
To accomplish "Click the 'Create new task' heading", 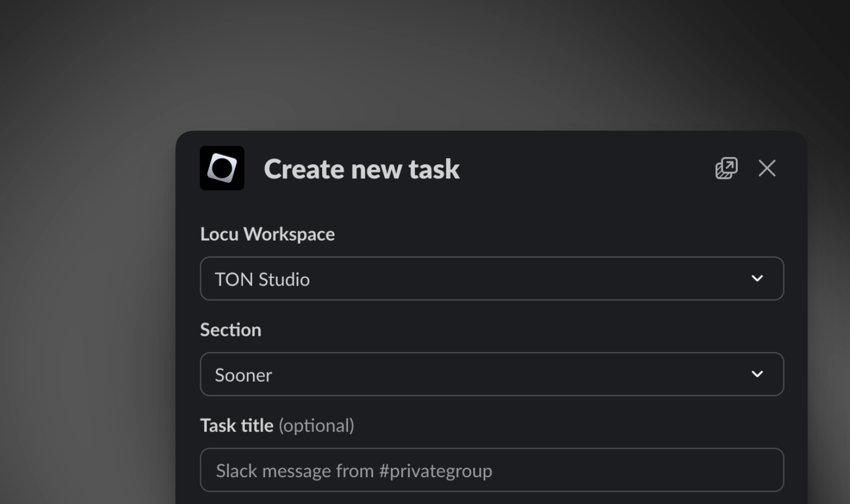I will click(x=361, y=169).
